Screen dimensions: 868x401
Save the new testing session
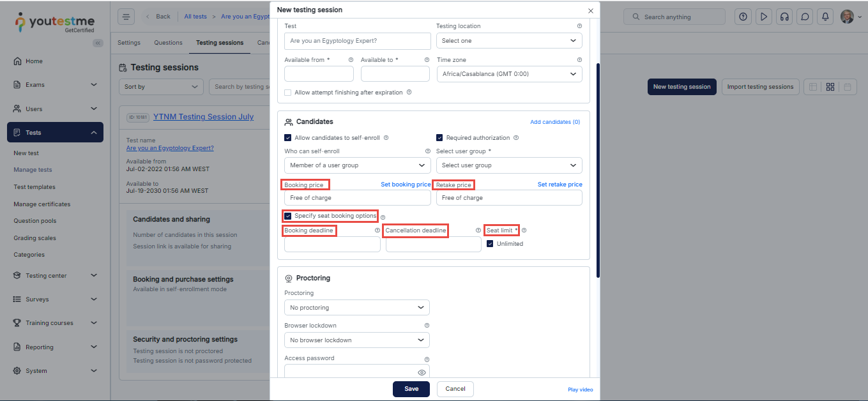[x=411, y=389]
